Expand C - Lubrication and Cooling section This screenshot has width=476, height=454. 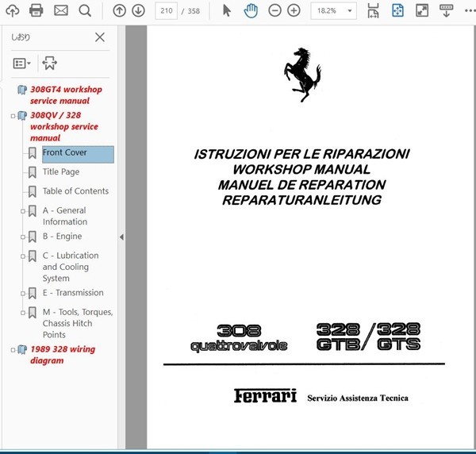point(23,256)
